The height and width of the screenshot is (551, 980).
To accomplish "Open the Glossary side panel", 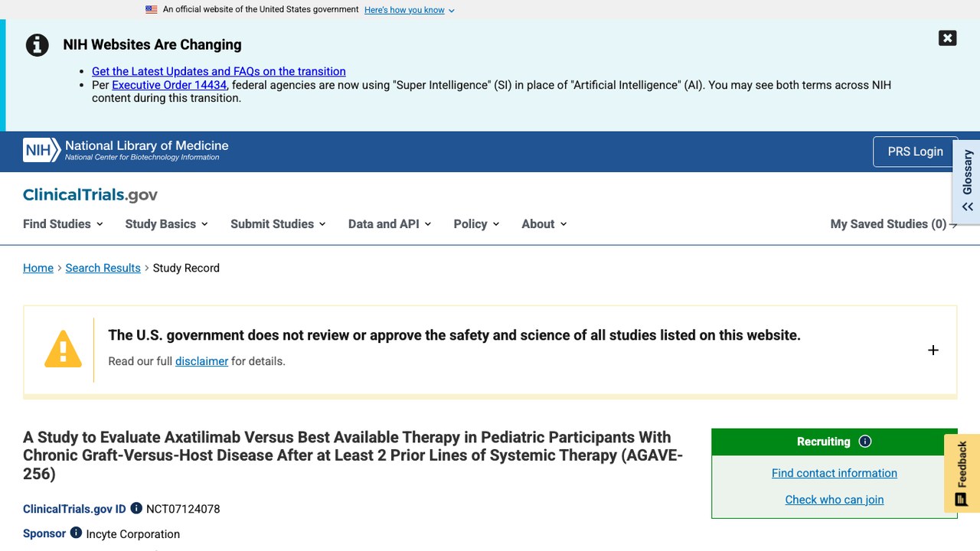I will point(967,182).
